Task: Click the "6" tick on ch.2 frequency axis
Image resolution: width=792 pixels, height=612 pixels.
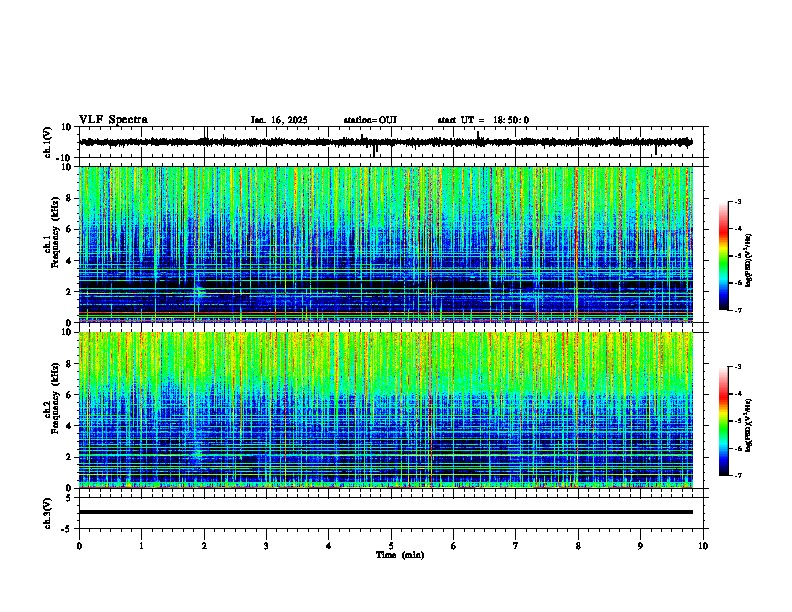Action: coord(69,395)
